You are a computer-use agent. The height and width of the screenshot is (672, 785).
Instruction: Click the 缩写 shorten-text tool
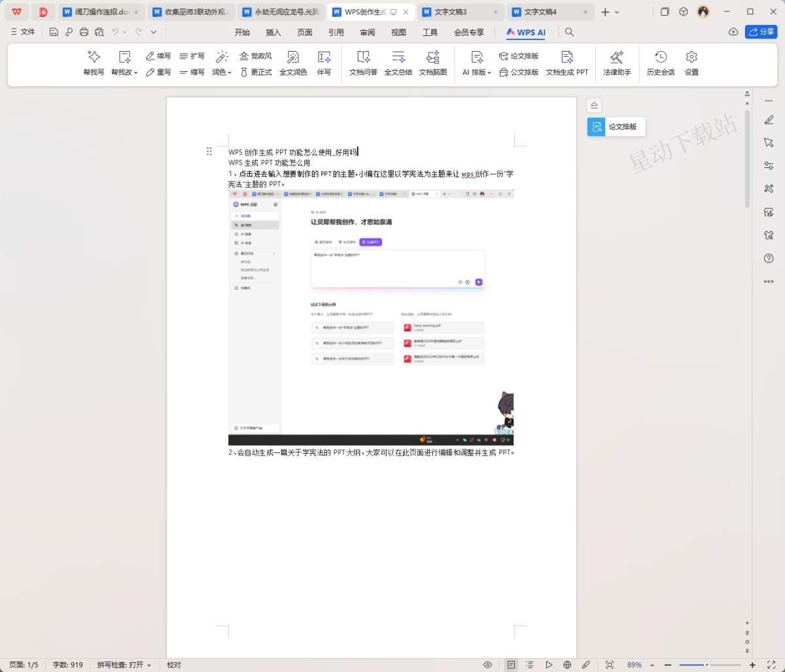192,72
